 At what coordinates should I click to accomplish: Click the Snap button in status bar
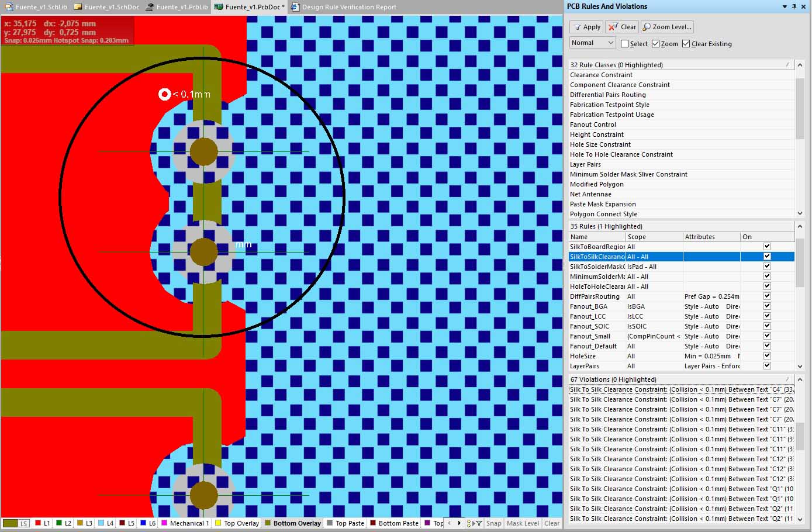[x=494, y=523]
